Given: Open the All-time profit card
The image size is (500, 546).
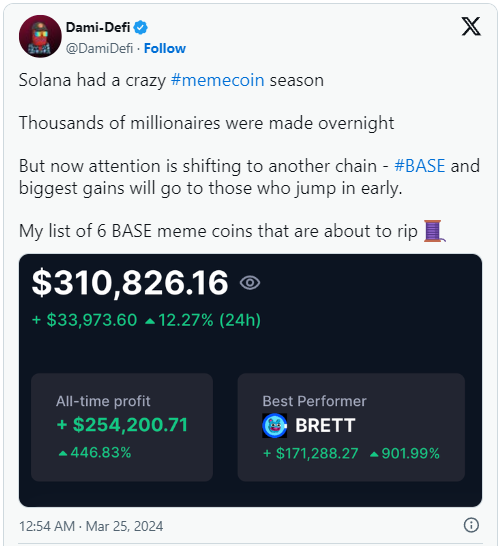Looking at the screenshot, I should [122, 427].
